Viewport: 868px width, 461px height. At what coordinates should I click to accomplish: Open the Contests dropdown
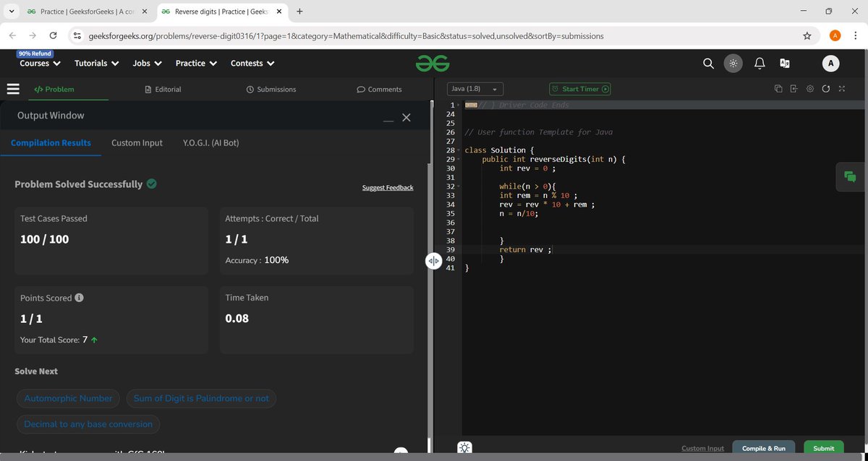point(252,64)
